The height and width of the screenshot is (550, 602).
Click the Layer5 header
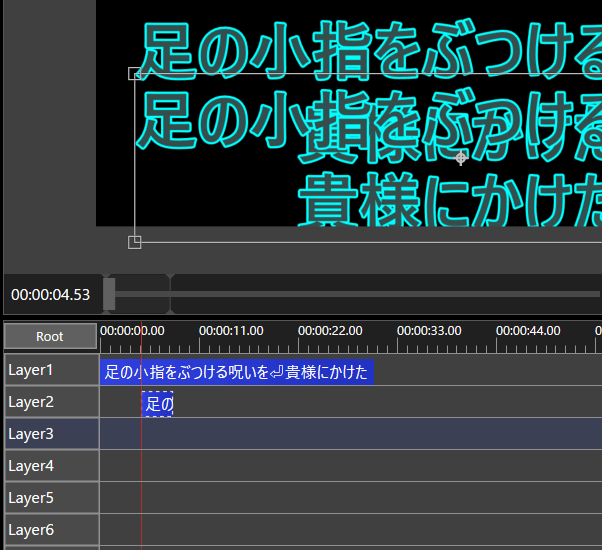[x=50, y=498]
